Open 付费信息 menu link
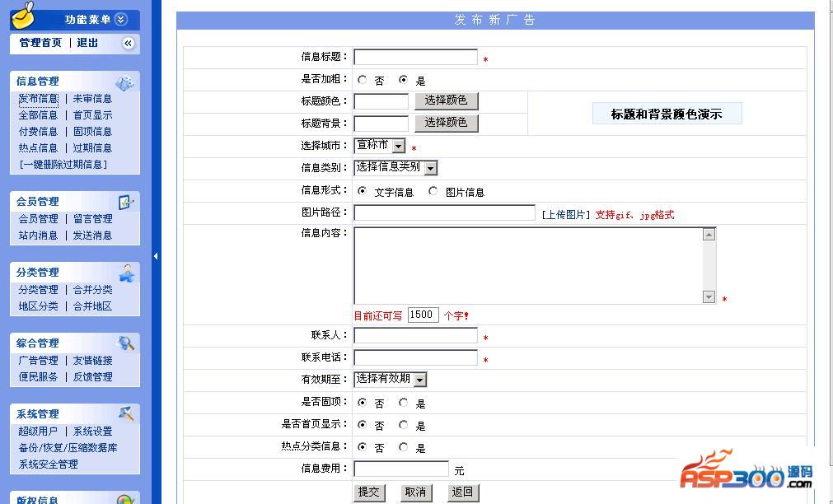 [x=38, y=132]
